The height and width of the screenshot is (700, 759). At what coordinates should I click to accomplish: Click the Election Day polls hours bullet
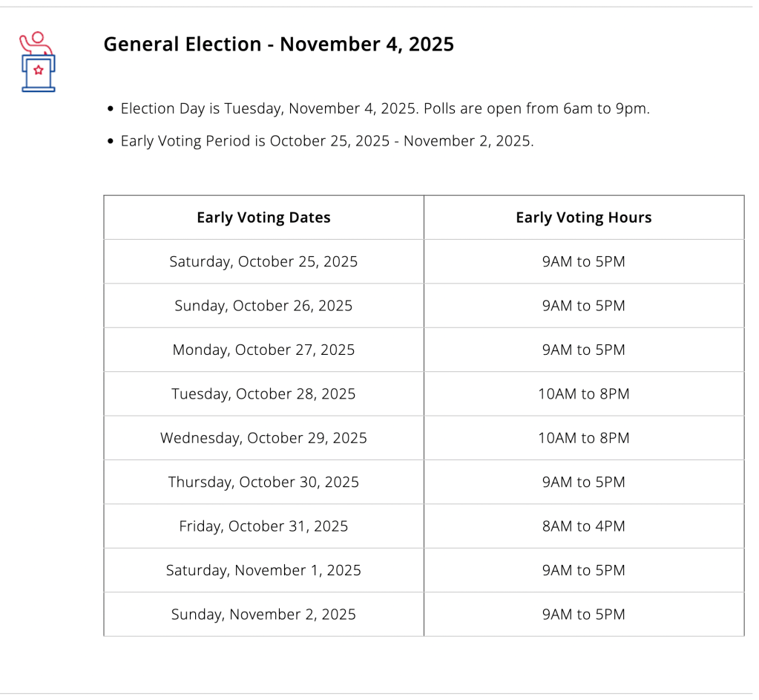(384, 108)
